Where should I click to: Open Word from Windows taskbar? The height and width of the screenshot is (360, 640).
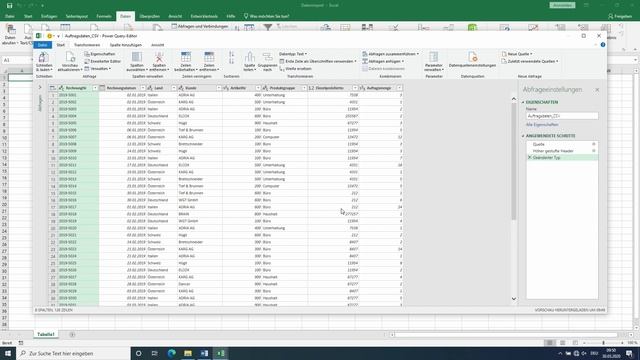click(x=204, y=353)
